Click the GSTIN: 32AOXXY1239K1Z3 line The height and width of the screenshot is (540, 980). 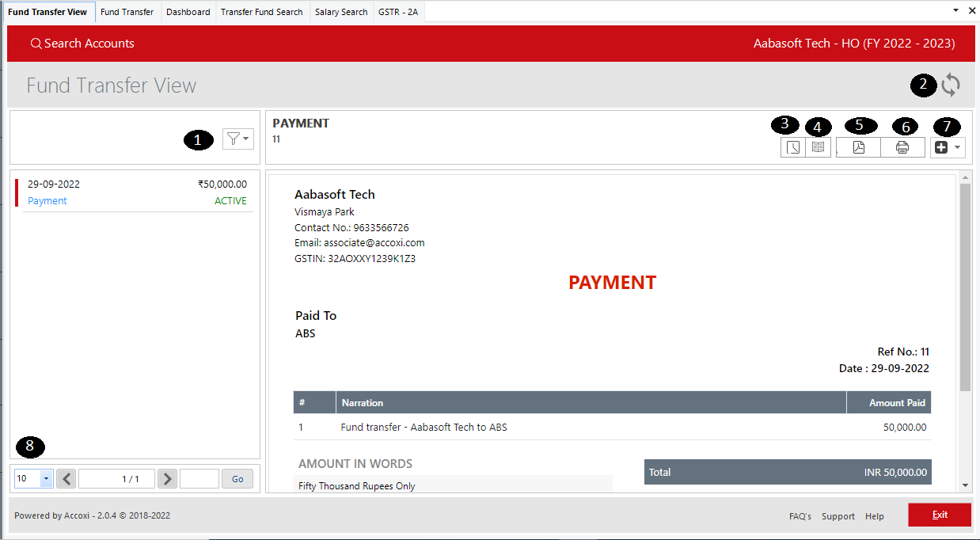[355, 259]
